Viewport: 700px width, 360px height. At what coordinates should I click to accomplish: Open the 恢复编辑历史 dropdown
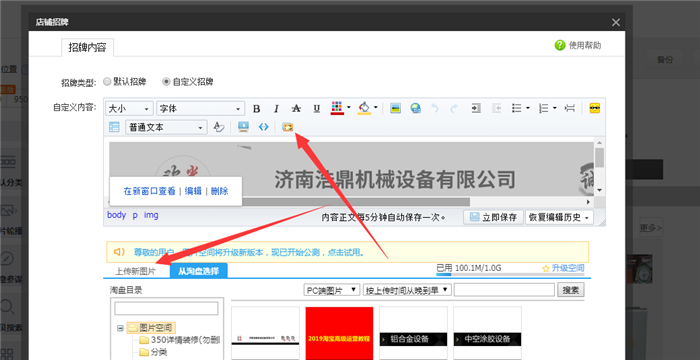(x=559, y=217)
